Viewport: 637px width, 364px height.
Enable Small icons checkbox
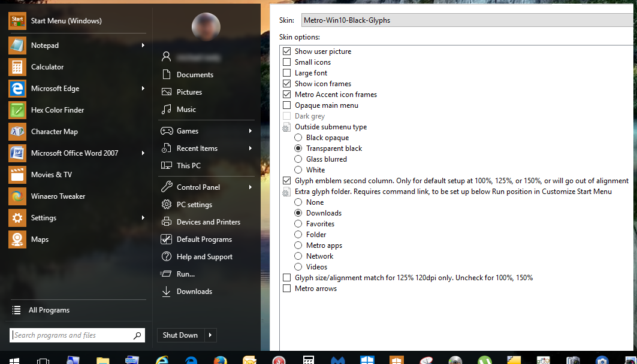pos(287,62)
